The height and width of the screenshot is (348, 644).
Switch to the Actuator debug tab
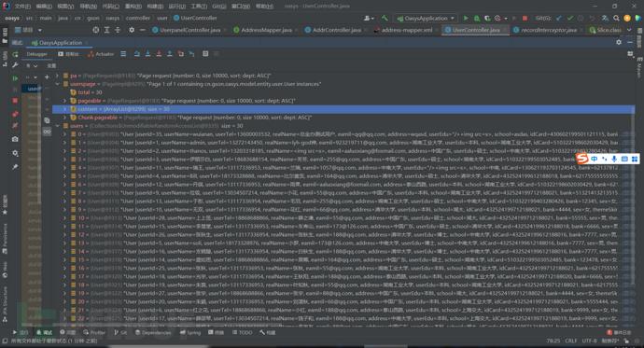pos(101,54)
